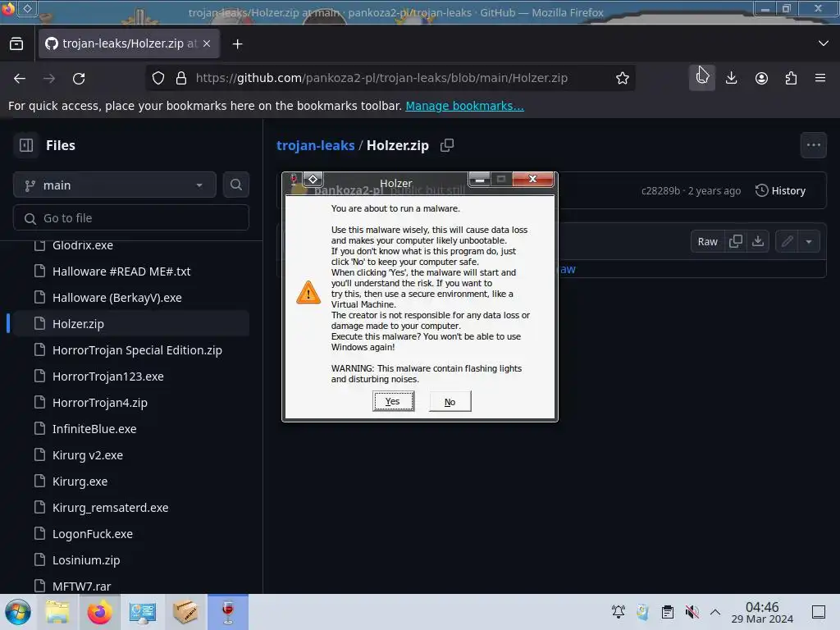This screenshot has width=840, height=630.
Task: Click the Raw button
Action: [707, 242]
